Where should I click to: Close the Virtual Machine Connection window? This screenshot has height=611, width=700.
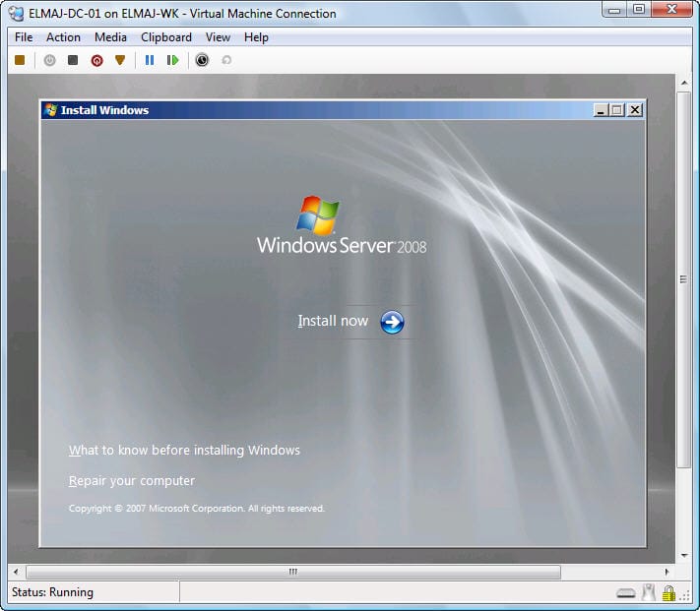click(x=671, y=10)
